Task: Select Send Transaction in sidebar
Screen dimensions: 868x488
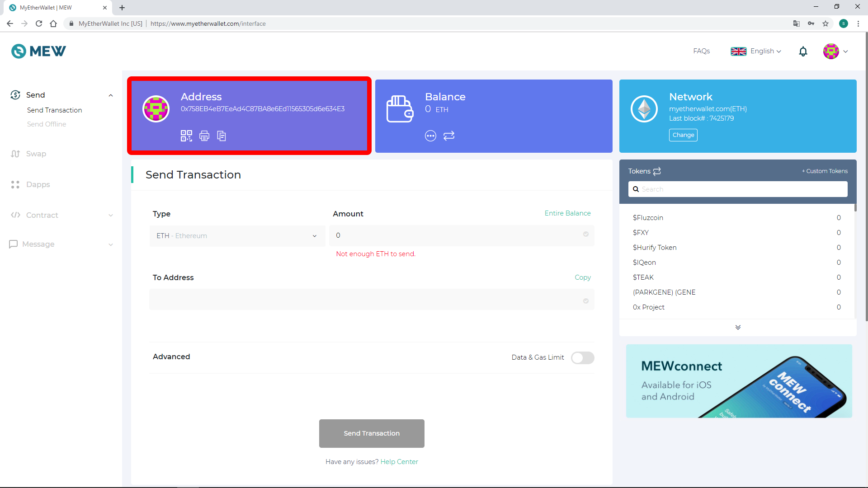Action: coord(55,110)
